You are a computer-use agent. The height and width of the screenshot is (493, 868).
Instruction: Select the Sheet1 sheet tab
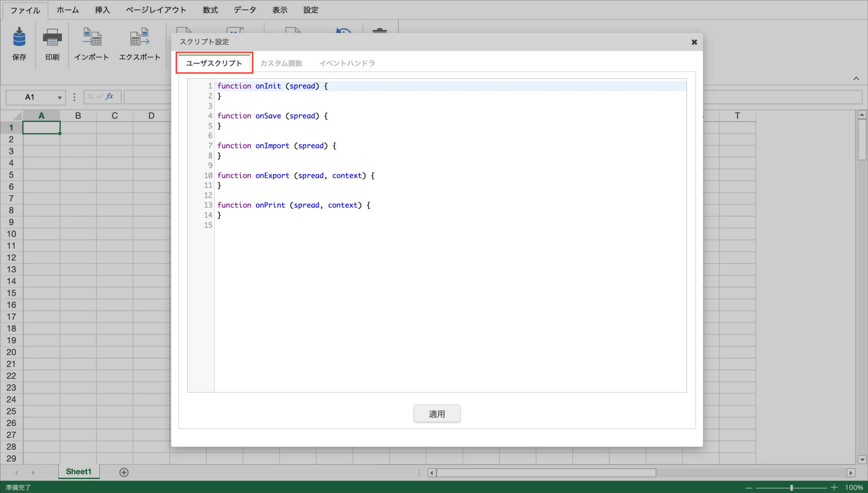79,472
